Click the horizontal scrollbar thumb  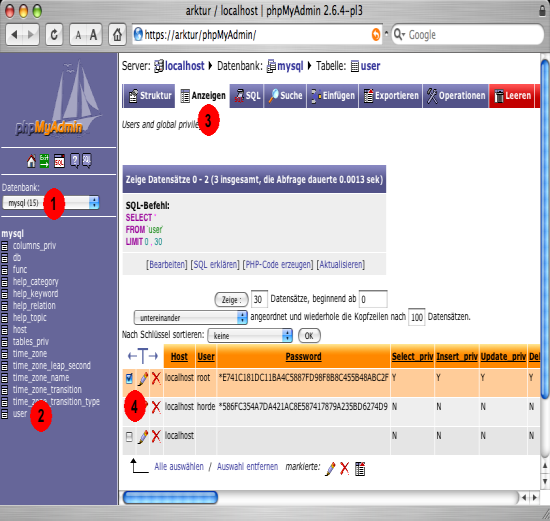click(x=170, y=497)
